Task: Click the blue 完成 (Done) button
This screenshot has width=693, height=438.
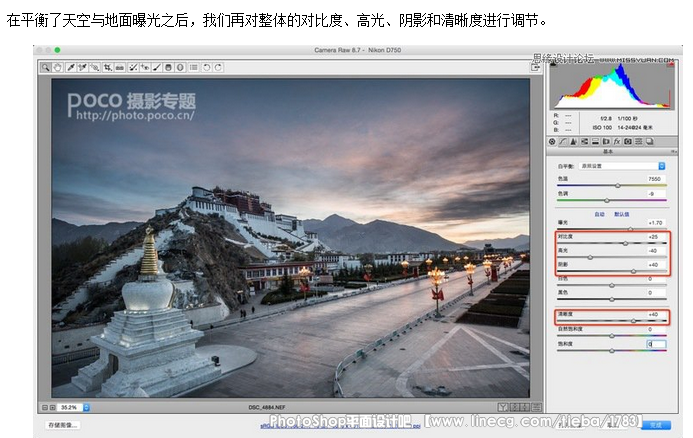Action: pos(656,425)
